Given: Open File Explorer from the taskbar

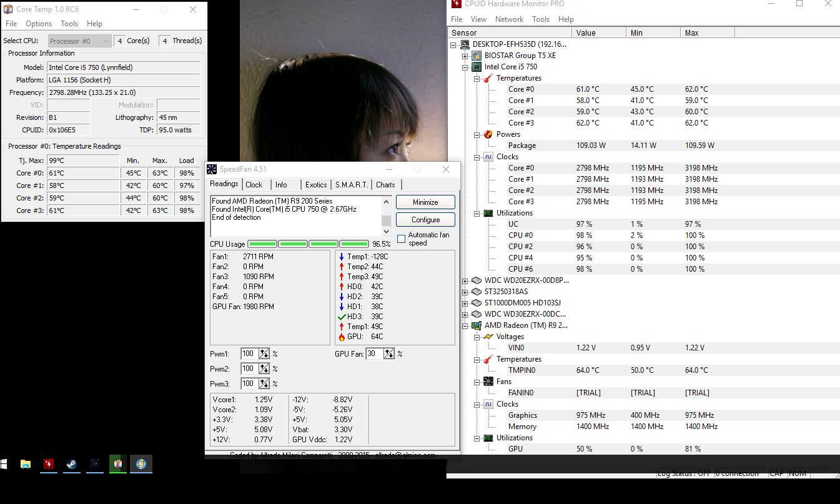Looking at the screenshot, I should pyautogui.click(x=26, y=464).
